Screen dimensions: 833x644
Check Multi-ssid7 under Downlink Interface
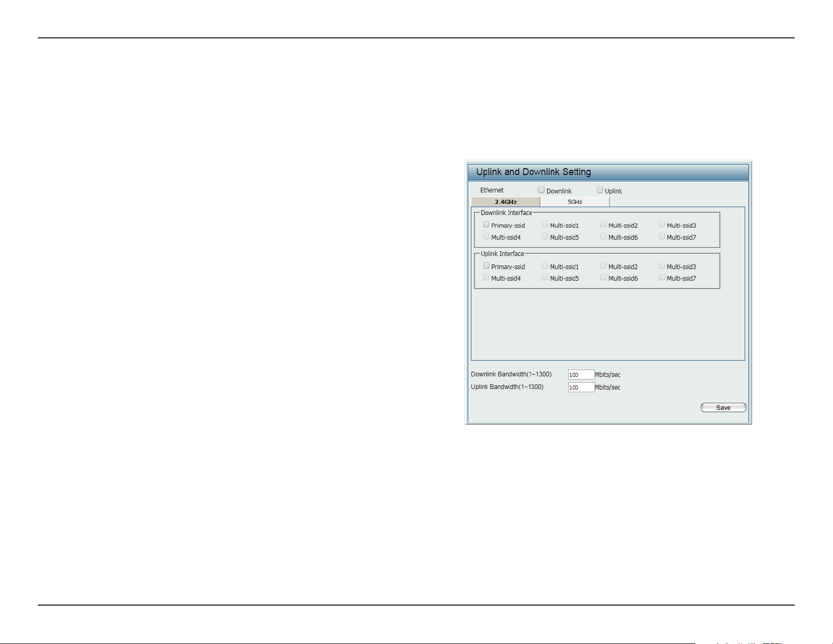tap(662, 237)
